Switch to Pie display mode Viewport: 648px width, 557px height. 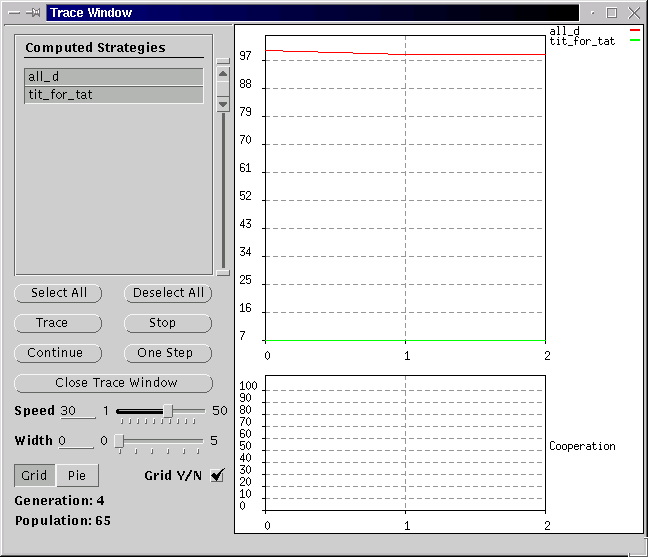click(x=77, y=475)
